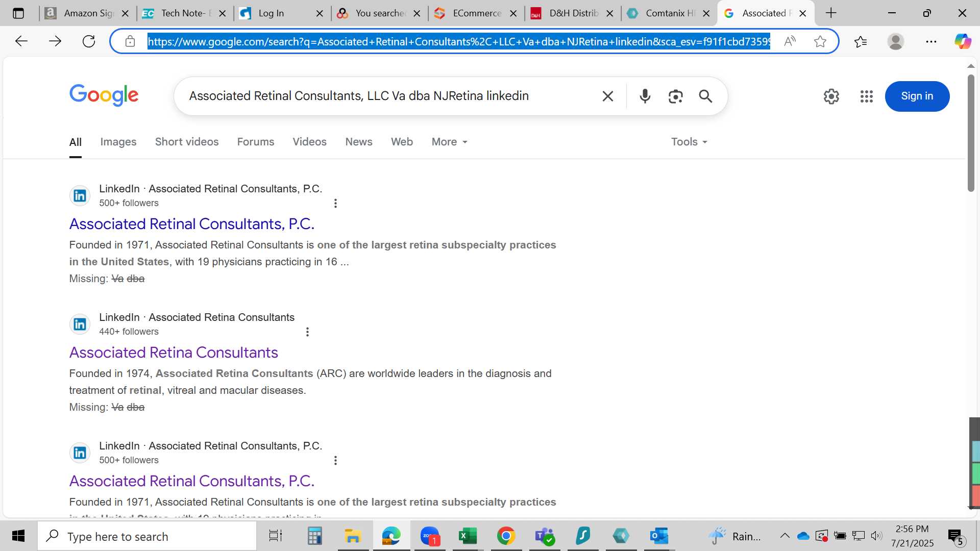This screenshot has width=980, height=551.
Task: Open Edge tab actions menu
Action: pos(18,13)
